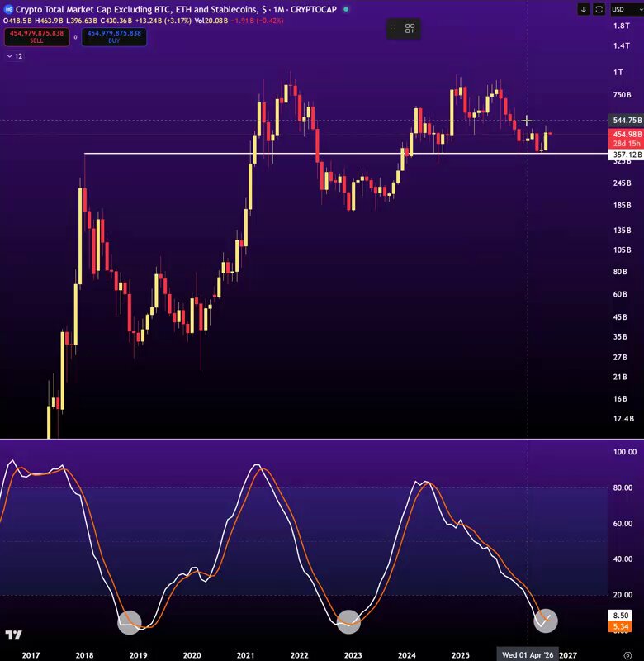644x661 pixels.
Task: Click the 2027 time axis label
Action: tap(568, 655)
